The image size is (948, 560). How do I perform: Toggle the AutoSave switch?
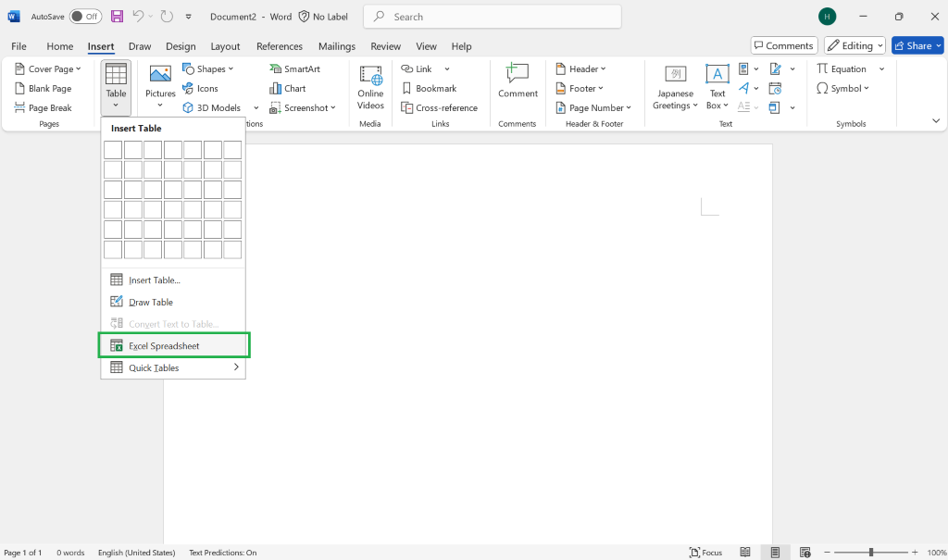(x=85, y=17)
